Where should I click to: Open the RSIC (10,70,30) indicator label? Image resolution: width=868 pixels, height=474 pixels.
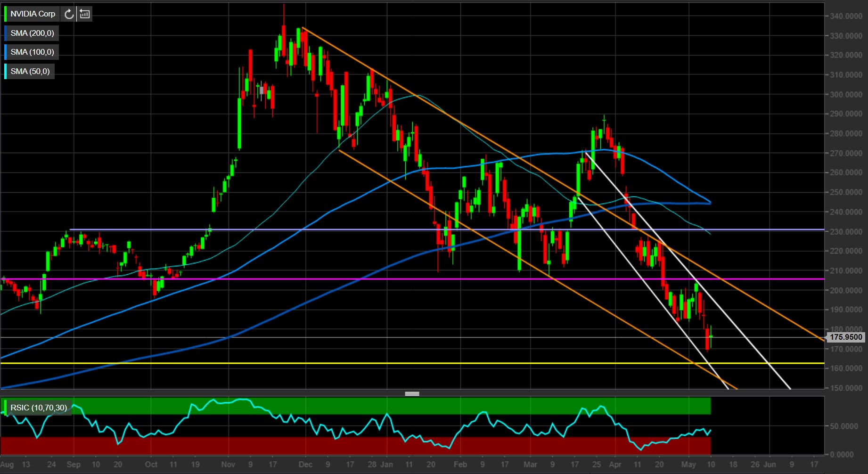tap(39, 408)
